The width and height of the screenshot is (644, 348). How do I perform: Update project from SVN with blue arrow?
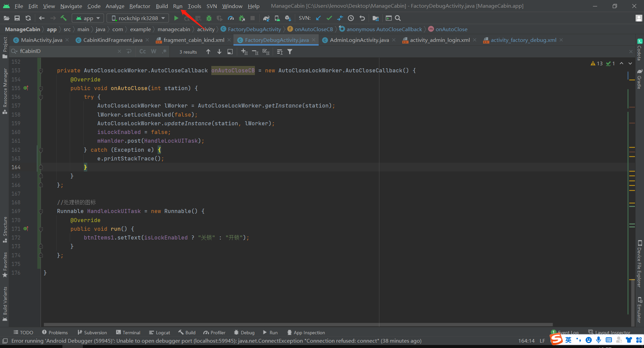318,18
